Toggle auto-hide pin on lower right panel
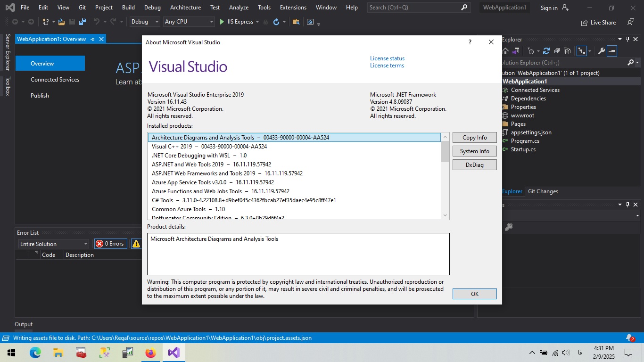Screen dimensions: 644x362 point(627,205)
